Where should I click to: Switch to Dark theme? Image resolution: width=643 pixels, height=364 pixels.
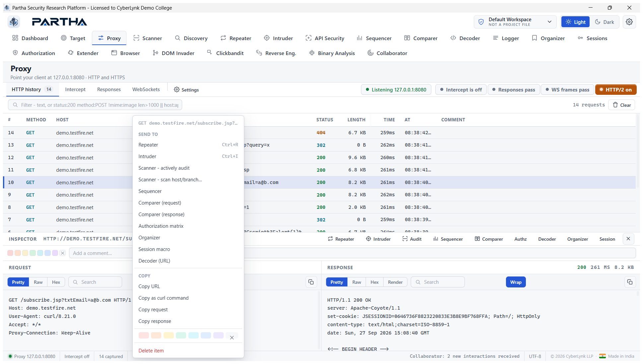tap(604, 22)
